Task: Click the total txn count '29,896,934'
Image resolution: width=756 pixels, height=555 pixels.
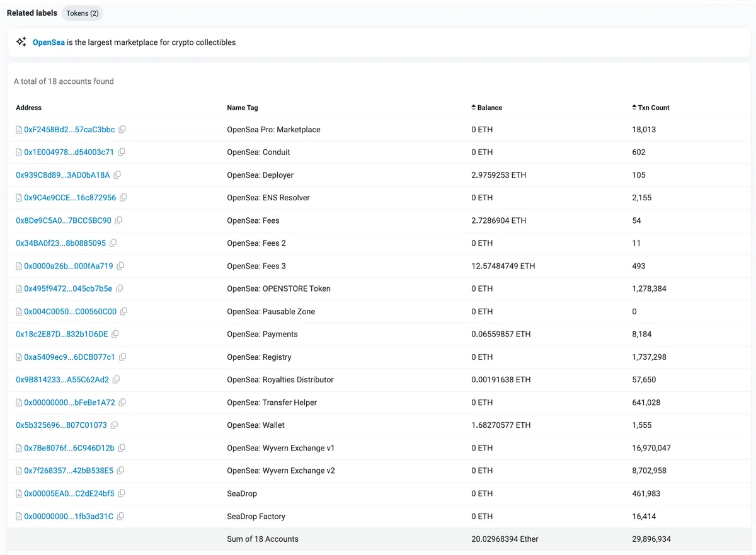Action: pos(651,539)
